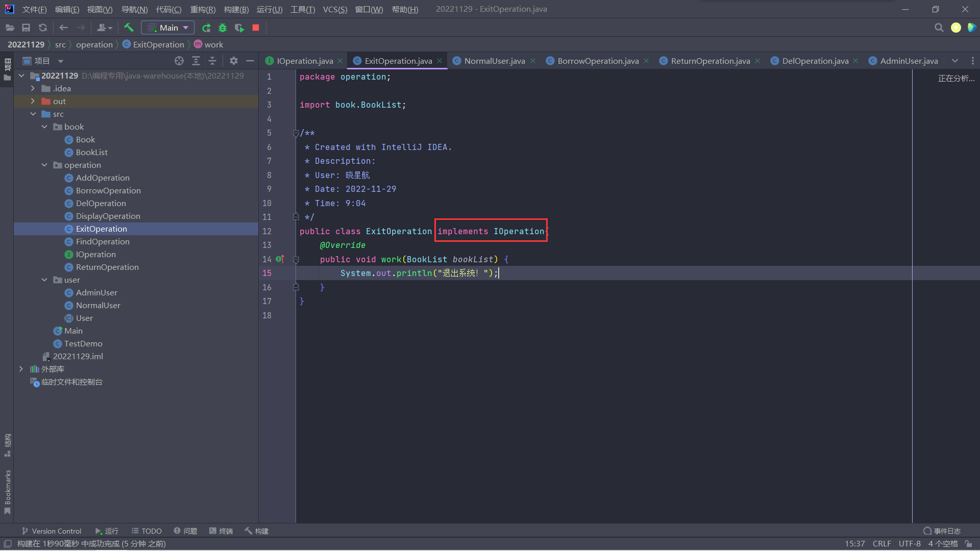
Task: Open the 重构(R) refactor menu
Action: point(203,9)
